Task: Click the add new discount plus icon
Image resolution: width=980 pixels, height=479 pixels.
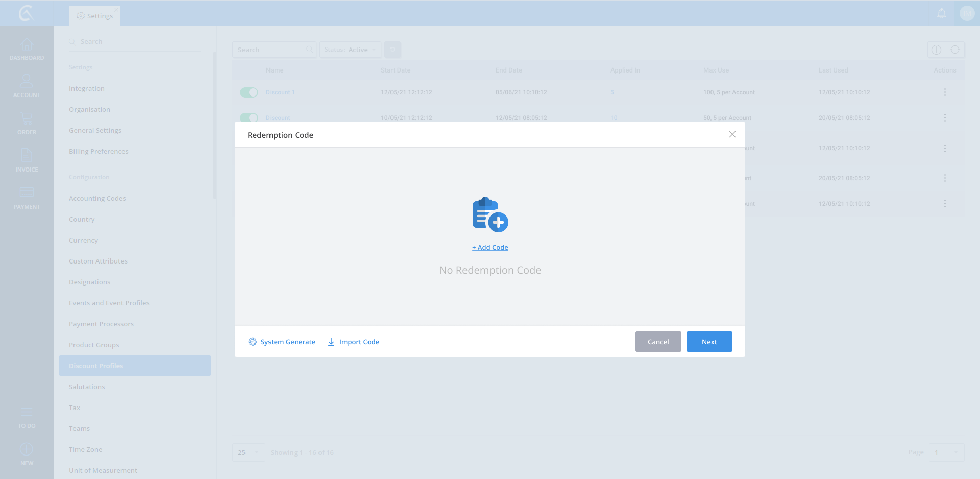Action: [x=936, y=50]
